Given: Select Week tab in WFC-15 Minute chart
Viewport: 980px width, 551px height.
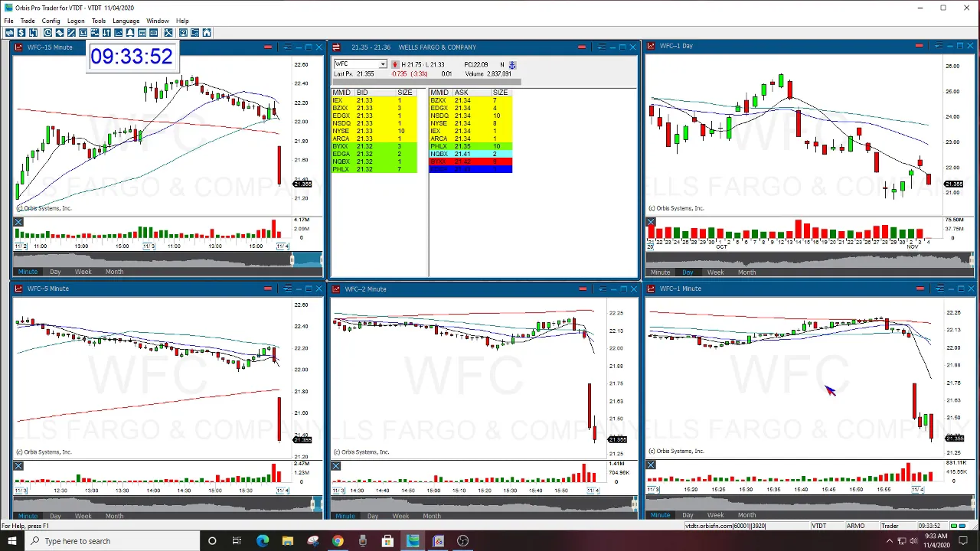Looking at the screenshot, I should (x=83, y=272).
